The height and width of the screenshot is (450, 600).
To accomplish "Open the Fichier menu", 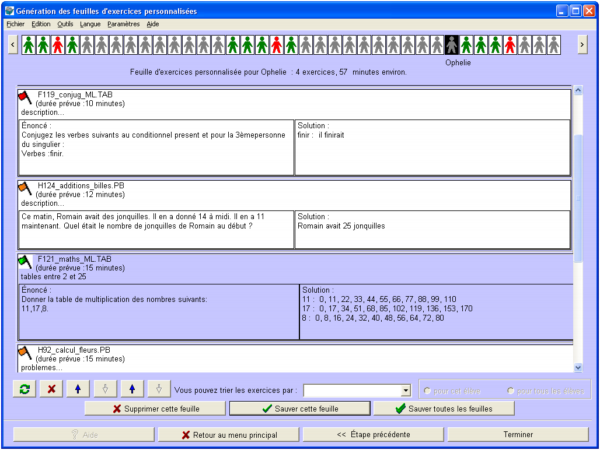I will click(x=15, y=23).
